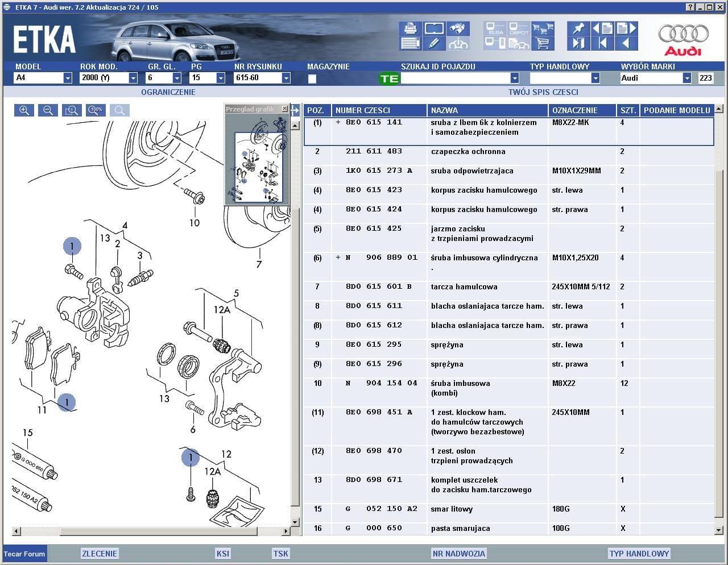Click the frame icon beside the printer
This screenshot has height=565, width=728.
[434, 28]
